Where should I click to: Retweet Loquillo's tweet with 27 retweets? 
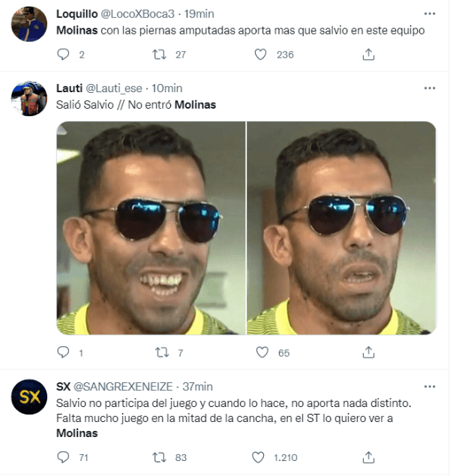[x=159, y=55]
